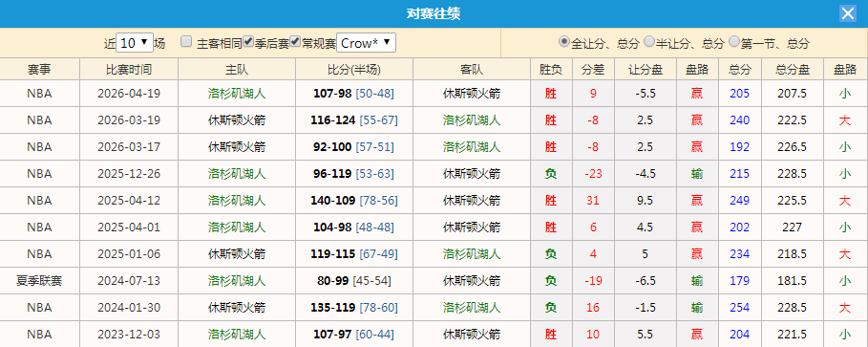The image size is (868, 347).
Task: Click score 135-119 [78-60]
Action: pos(353,307)
